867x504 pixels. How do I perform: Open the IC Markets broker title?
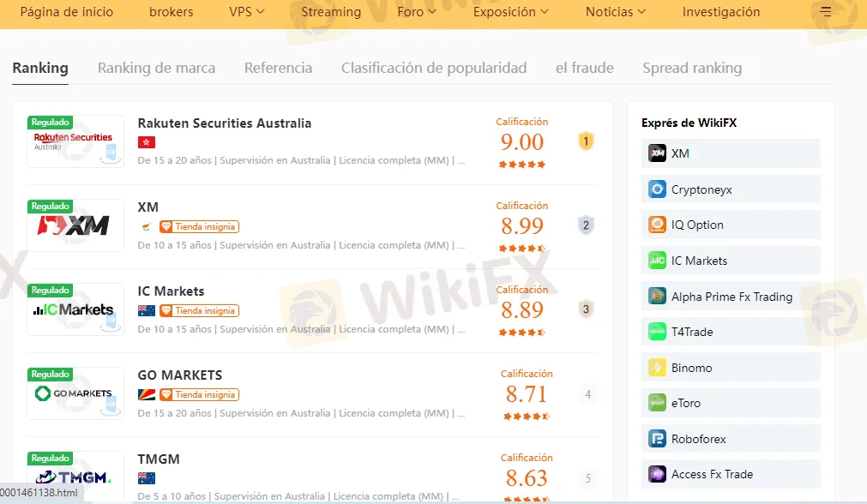[x=171, y=291]
